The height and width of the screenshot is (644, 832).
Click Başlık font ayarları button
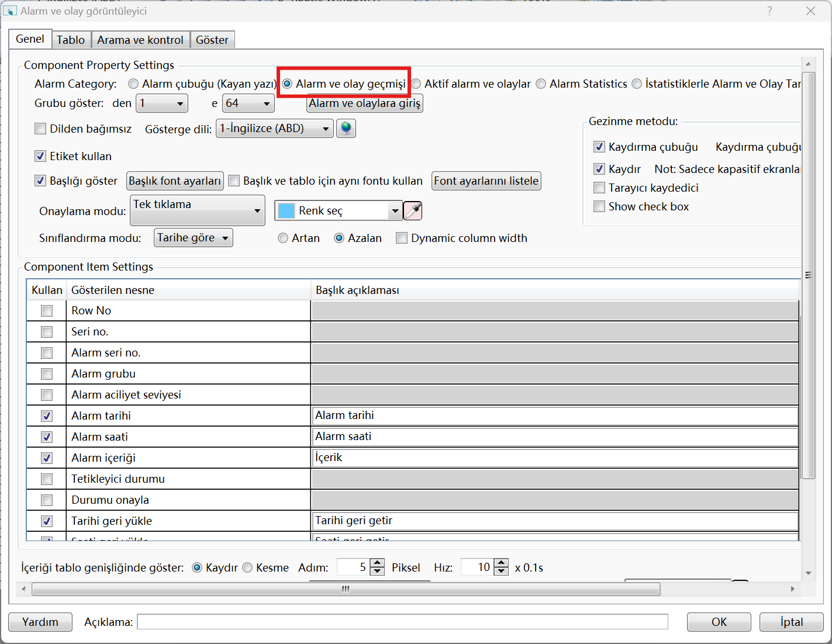[x=175, y=181]
